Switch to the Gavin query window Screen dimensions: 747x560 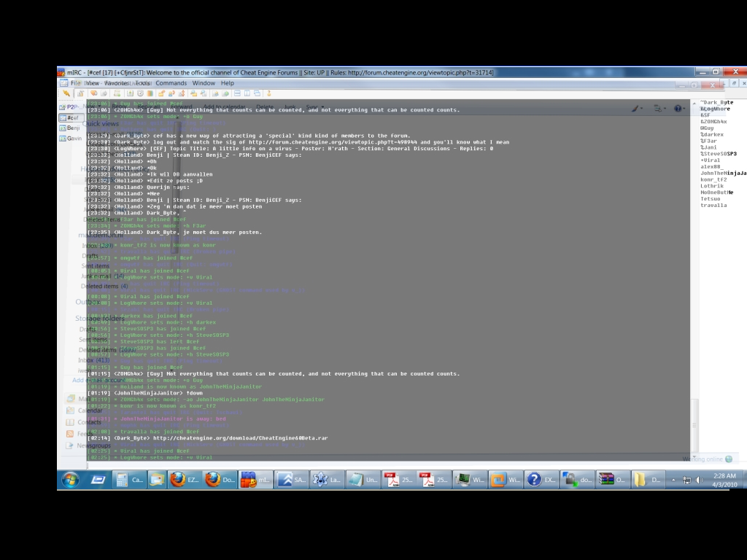click(x=73, y=138)
